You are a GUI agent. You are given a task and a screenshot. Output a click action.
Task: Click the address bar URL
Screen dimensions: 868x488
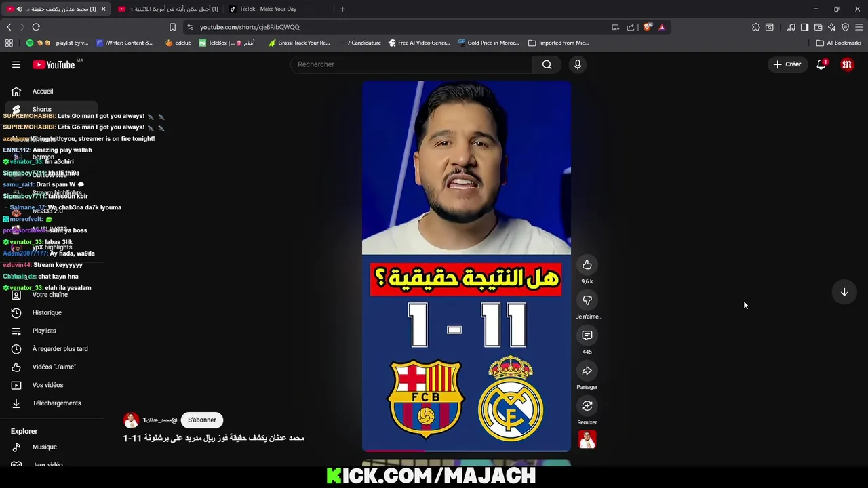click(x=250, y=27)
